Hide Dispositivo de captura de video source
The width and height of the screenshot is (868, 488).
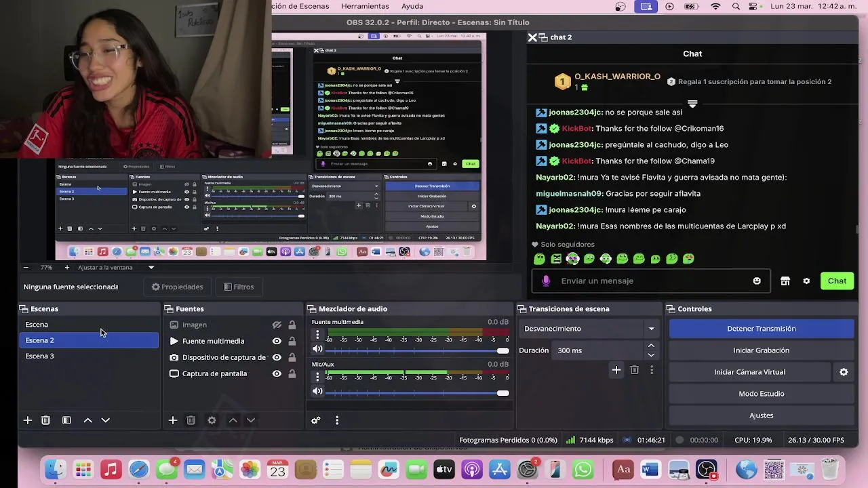click(x=277, y=357)
